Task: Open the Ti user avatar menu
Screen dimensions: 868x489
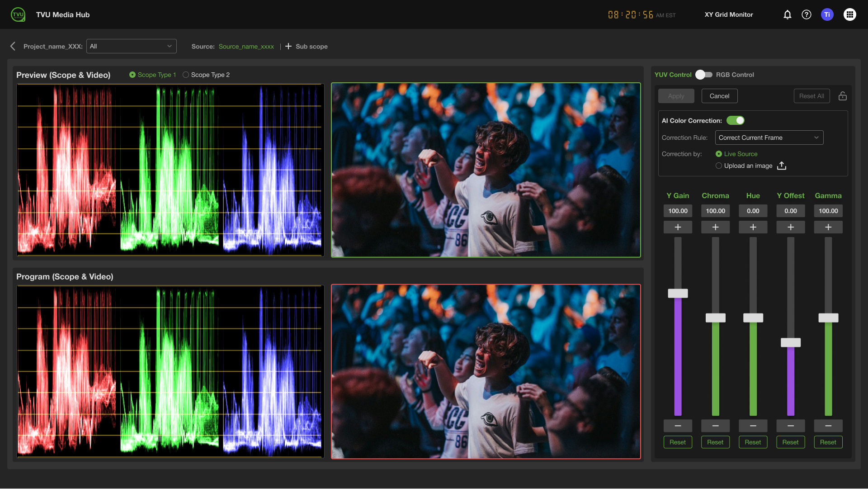Action: tap(827, 14)
